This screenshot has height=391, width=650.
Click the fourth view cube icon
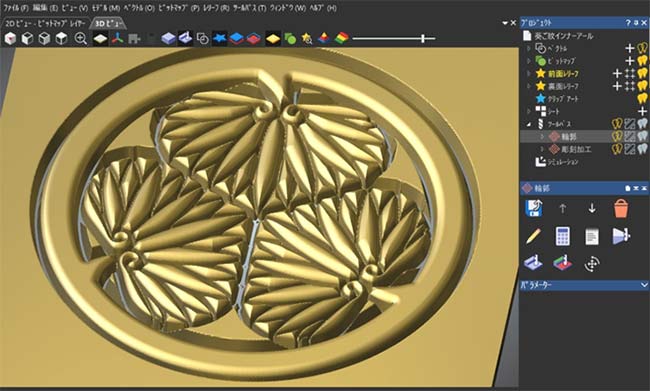tap(61, 39)
